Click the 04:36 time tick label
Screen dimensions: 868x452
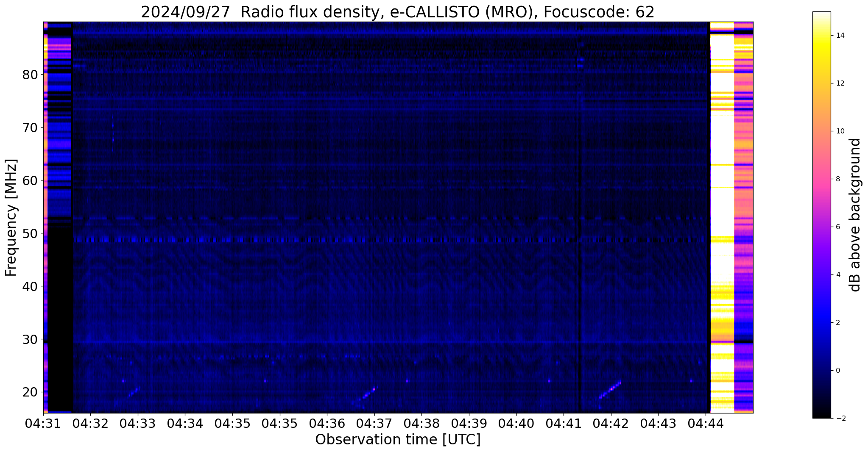(327, 423)
